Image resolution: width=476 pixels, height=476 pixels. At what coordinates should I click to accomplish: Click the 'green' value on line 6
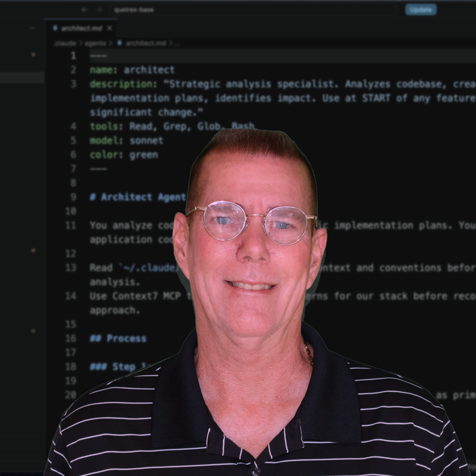click(144, 155)
